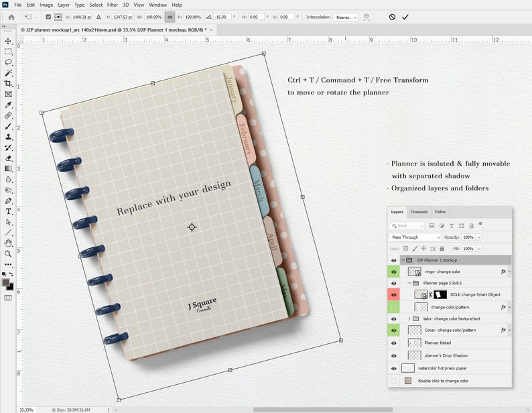Image resolution: width=532 pixels, height=413 pixels.
Task: Hide the rings- change color layer
Action: click(x=393, y=272)
